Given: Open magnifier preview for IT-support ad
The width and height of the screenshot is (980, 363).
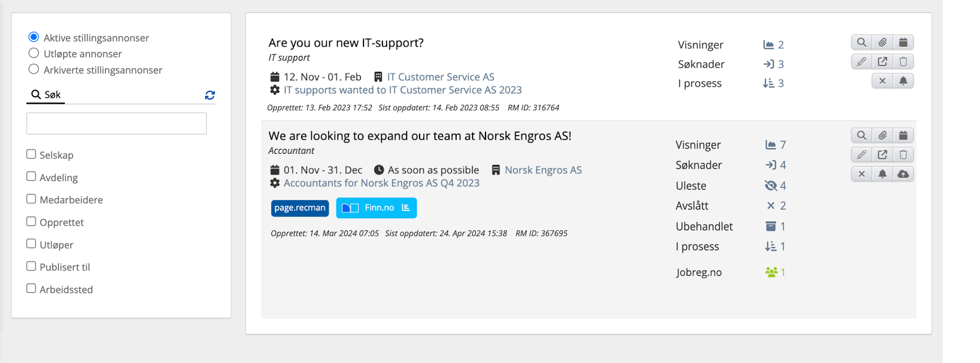Looking at the screenshot, I should click(862, 42).
